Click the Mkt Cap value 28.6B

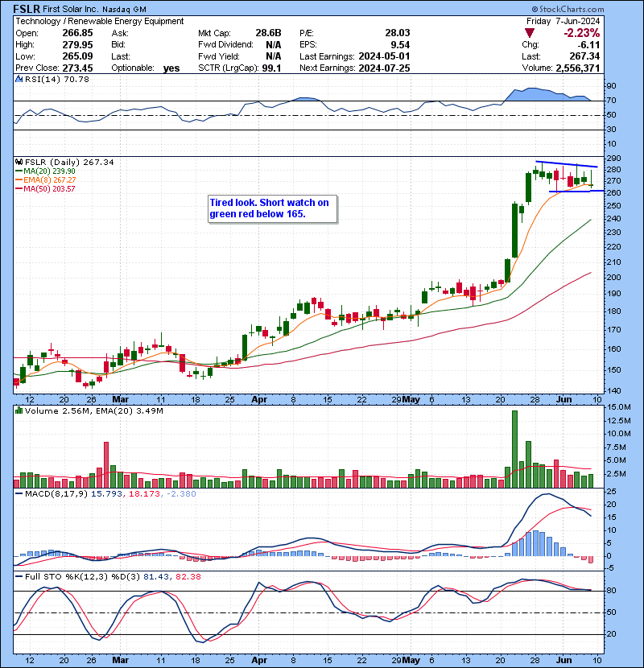coord(269,33)
